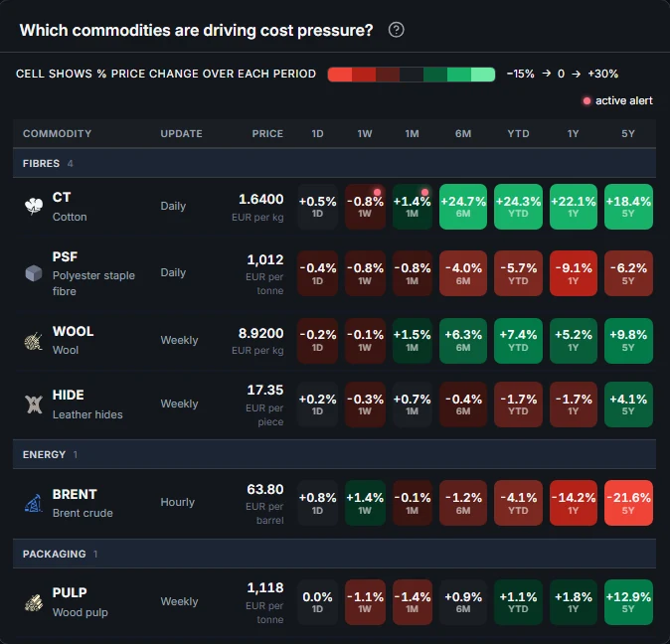Collapse the ENERGY group header

point(335,454)
